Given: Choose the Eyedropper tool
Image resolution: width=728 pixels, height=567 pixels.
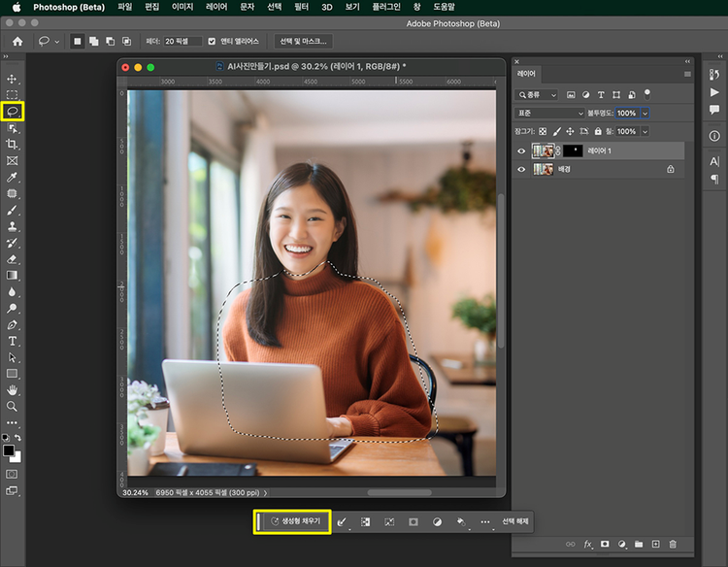Looking at the screenshot, I should [13, 177].
